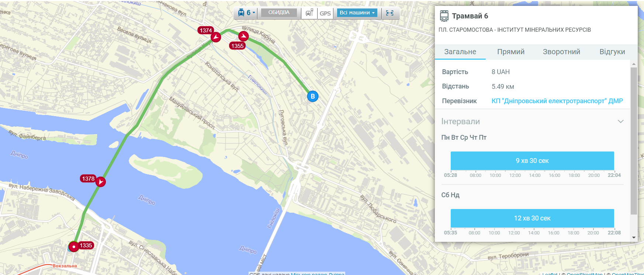Toggle the GPS tracking button
This screenshot has width=644, height=275.
pos(325,13)
